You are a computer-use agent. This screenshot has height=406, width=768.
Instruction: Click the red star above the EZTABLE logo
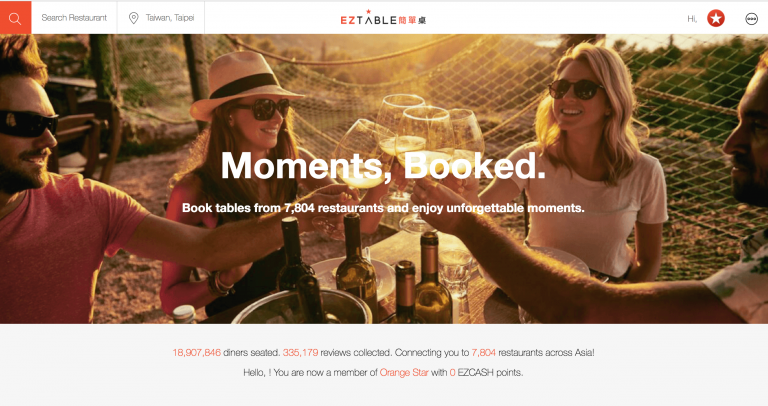coord(368,11)
